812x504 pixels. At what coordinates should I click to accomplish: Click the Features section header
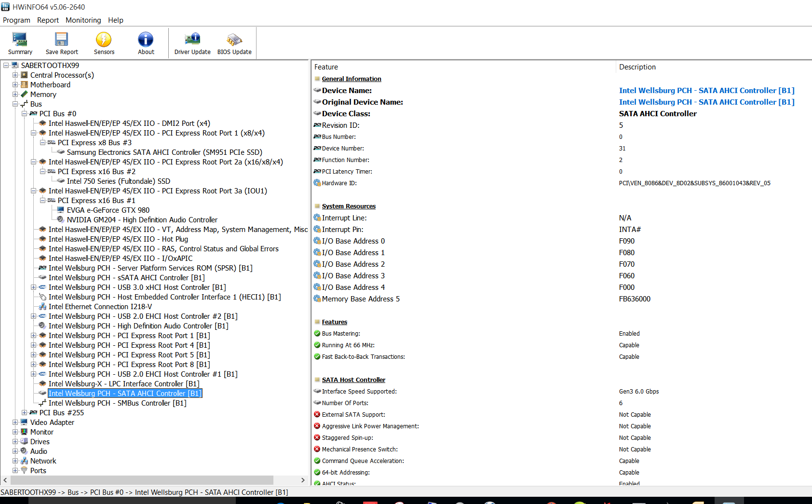[335, 322]
